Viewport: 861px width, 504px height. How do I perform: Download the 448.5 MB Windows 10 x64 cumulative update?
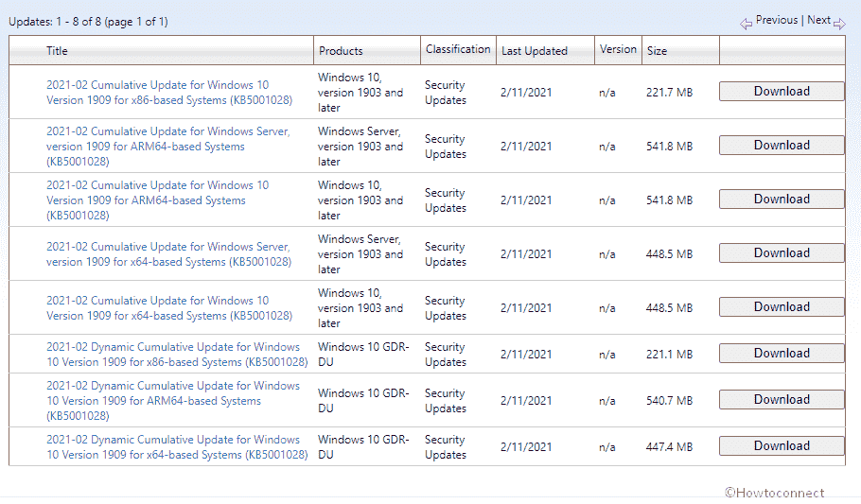pyautogui.click(x=782, y=307)
